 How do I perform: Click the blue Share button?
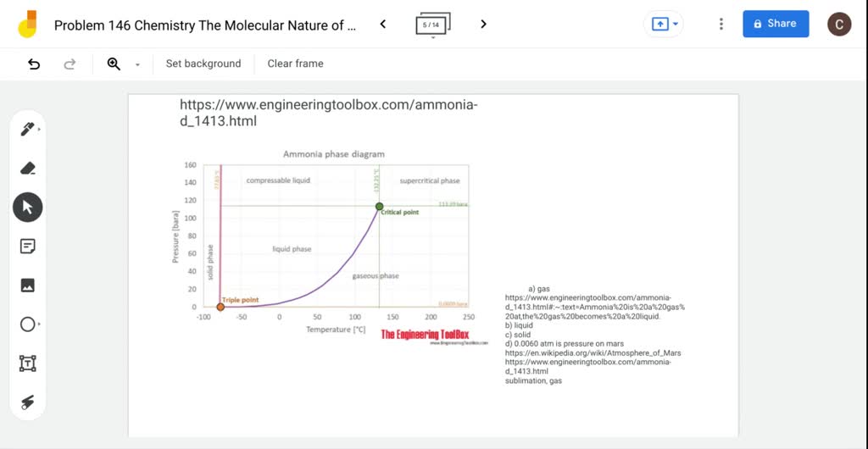pos(776,24)
